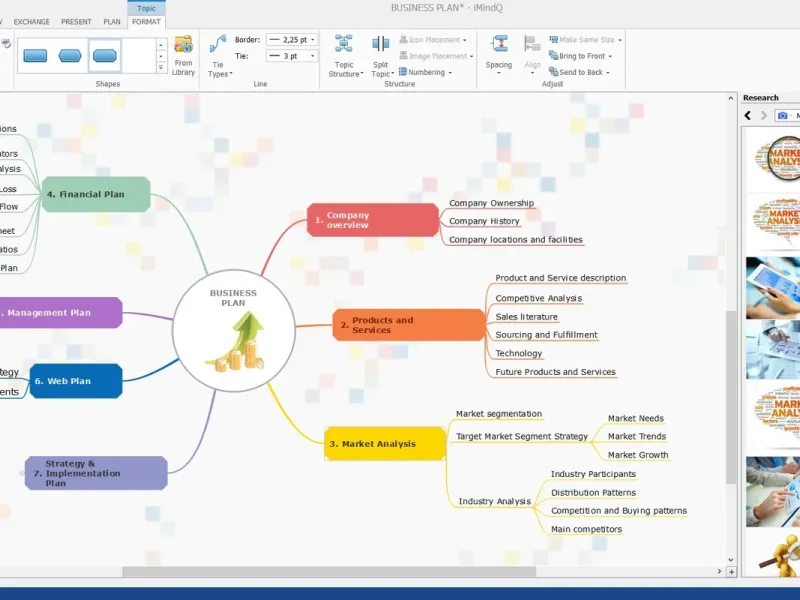Click Company locations and facilities subtopic
The width and height of the screenshot is (800, 600).
coord(516,240)
